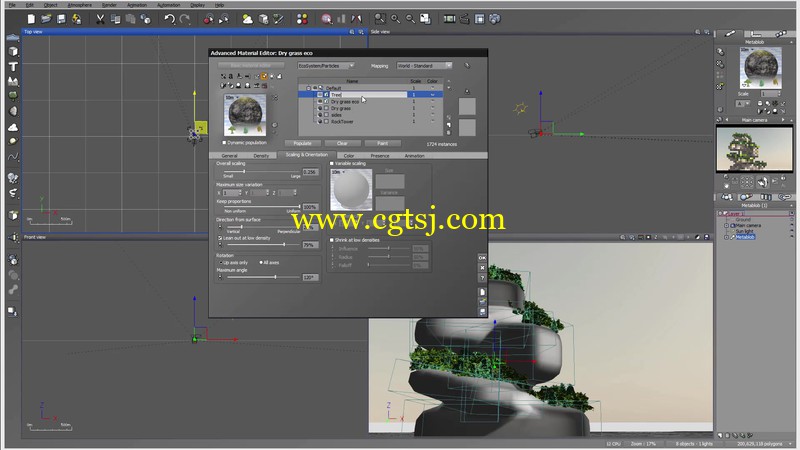Toggle Lean out at low density checkbox
Screen dimensions: 800x450
tap(220, 238)
